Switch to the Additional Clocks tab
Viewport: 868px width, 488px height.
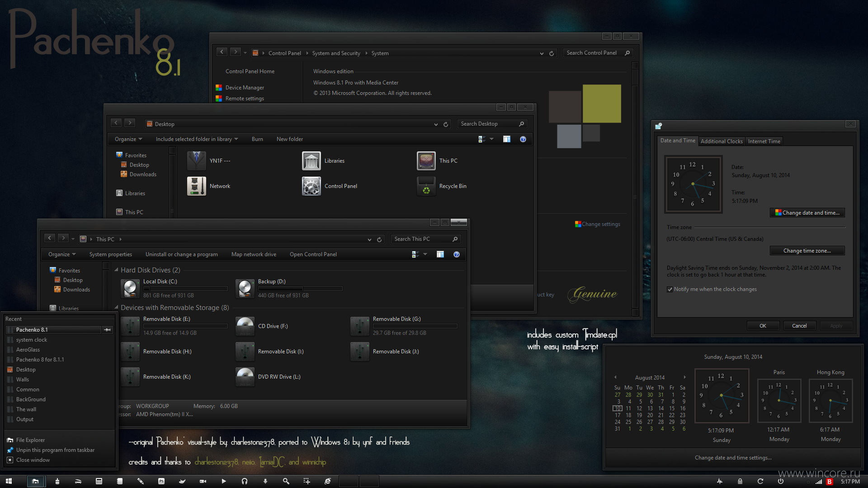click(722, 141)
